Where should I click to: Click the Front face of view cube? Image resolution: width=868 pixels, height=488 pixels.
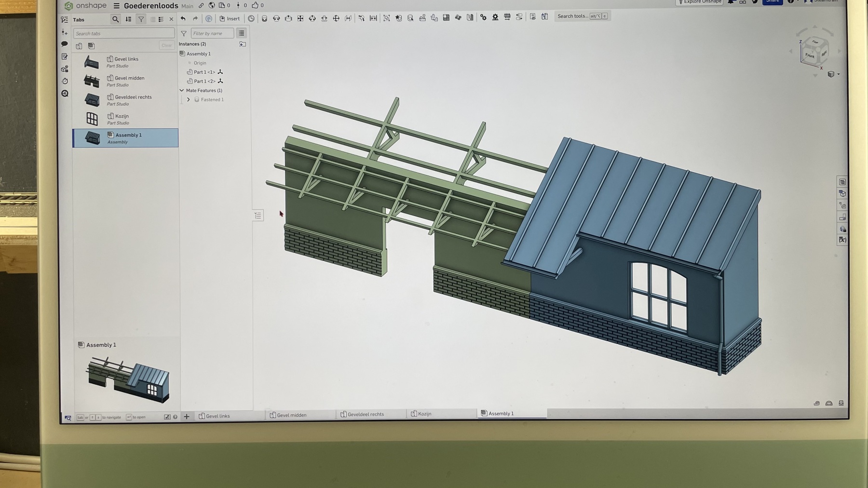point(810,56)
